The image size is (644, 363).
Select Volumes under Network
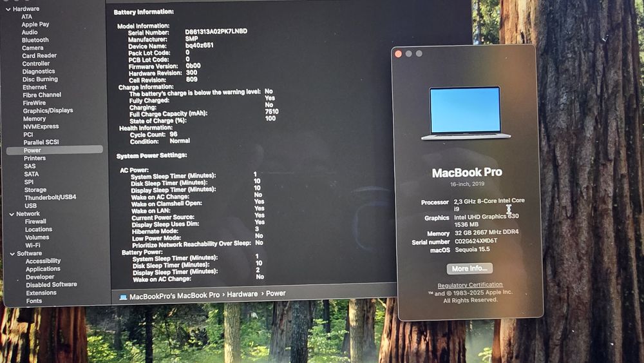click(37, 238)
